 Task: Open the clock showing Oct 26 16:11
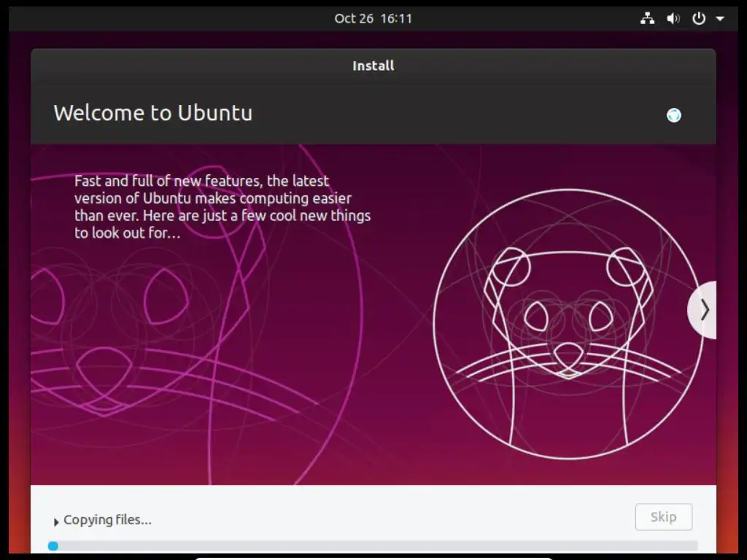[x=373, y=18]
